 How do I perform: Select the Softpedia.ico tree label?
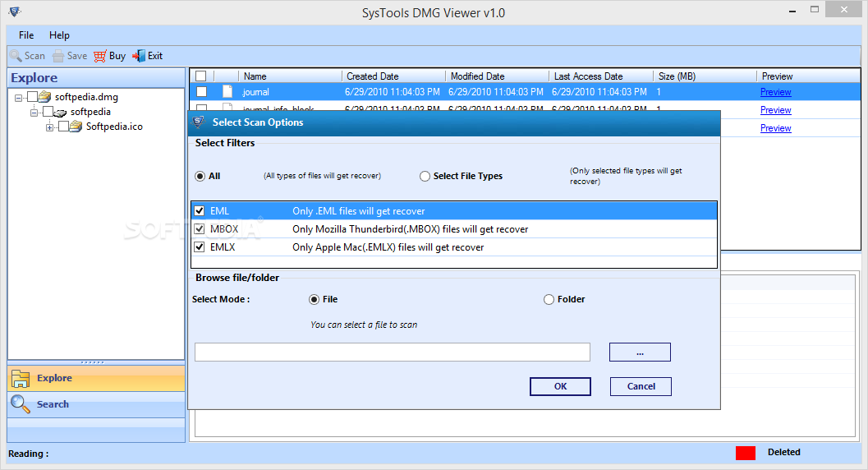pos(115,127)
